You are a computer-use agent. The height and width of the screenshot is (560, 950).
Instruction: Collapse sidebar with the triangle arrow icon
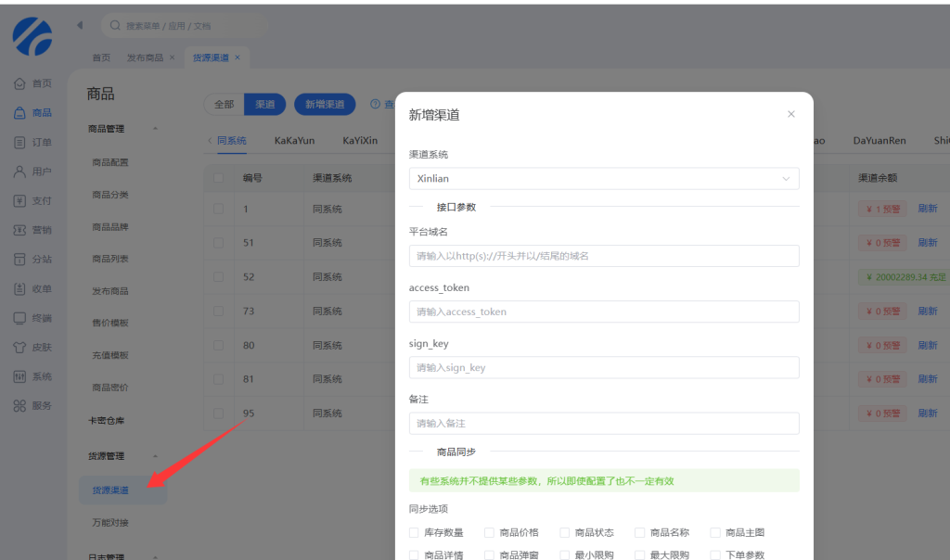coord(80,25)
